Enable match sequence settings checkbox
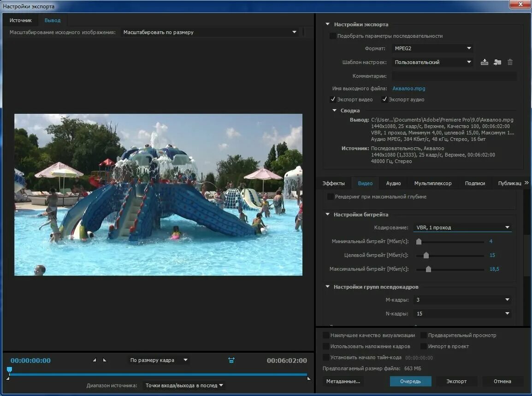This screenshot has height=396, width=532. click(x=333, y=36)
